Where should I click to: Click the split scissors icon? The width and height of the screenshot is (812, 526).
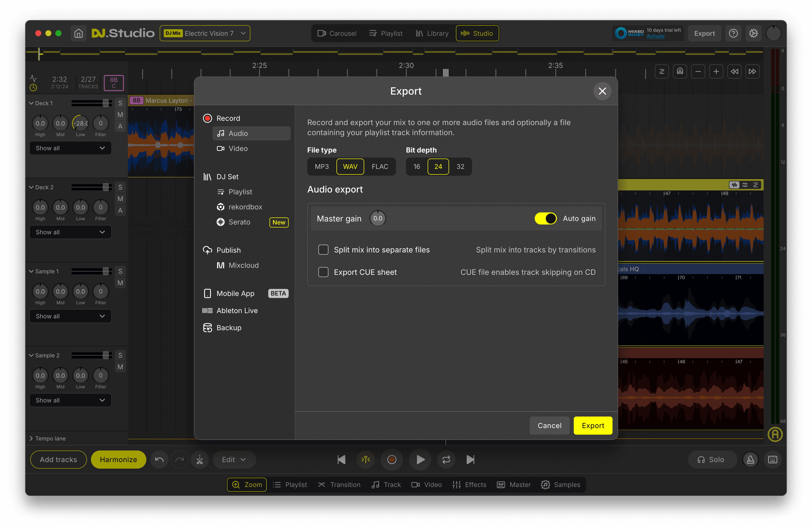pyautogui.click(x=199, y=460)
